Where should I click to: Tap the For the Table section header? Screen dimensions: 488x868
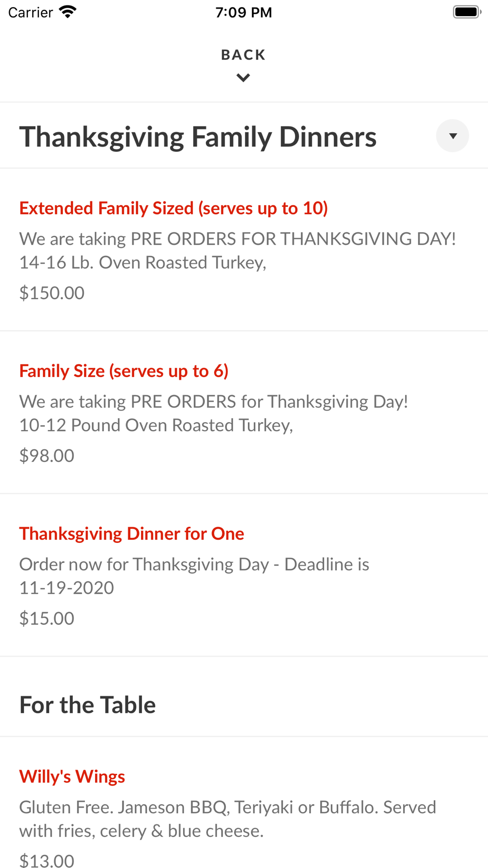coord(87,705)
